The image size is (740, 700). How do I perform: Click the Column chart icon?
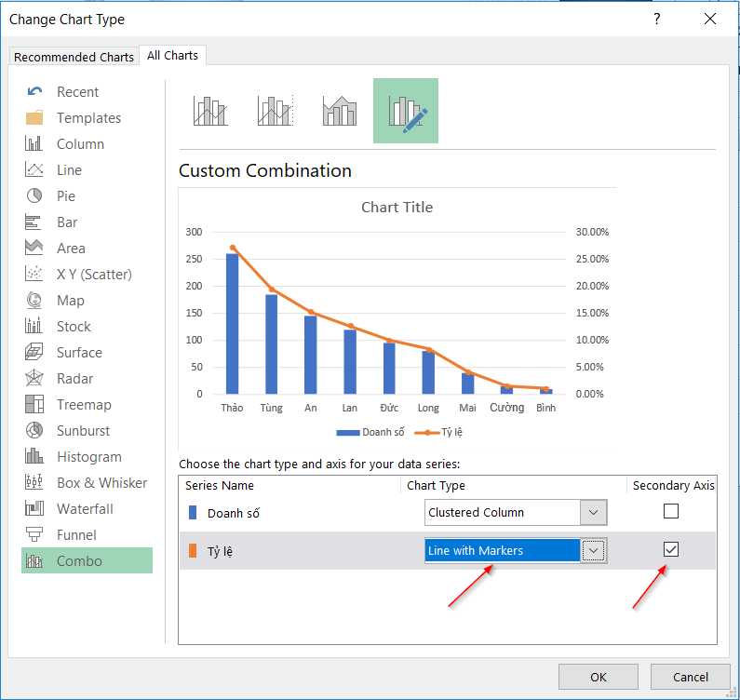point(34,143)
